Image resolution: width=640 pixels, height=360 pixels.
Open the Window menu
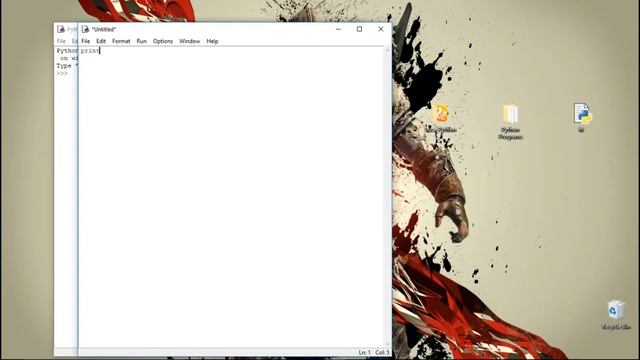pos(189,41)
